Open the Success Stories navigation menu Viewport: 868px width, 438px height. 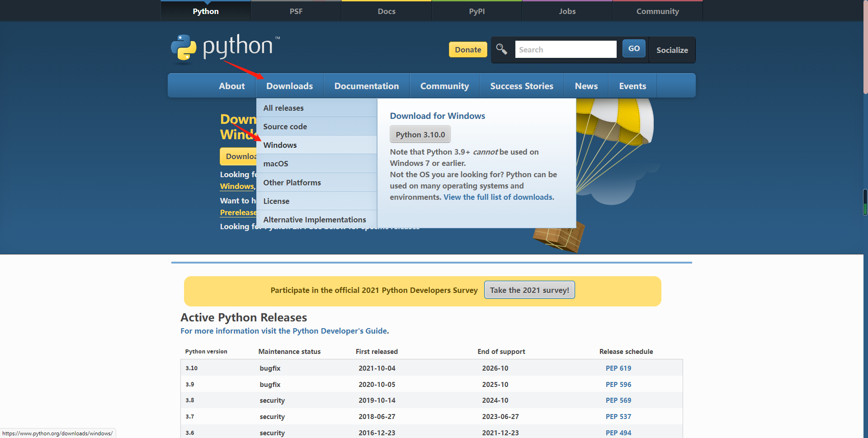[522, 86]
